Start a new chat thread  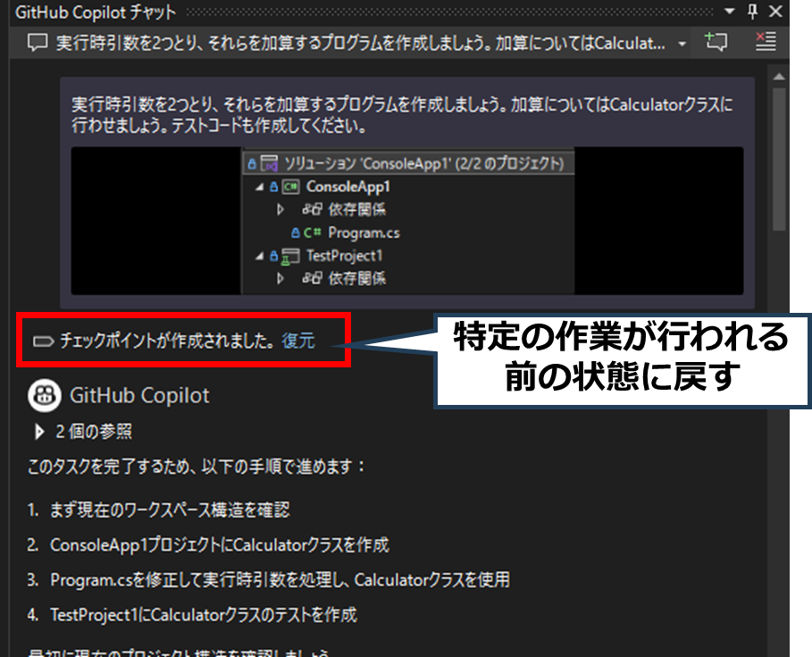point(716,42)
